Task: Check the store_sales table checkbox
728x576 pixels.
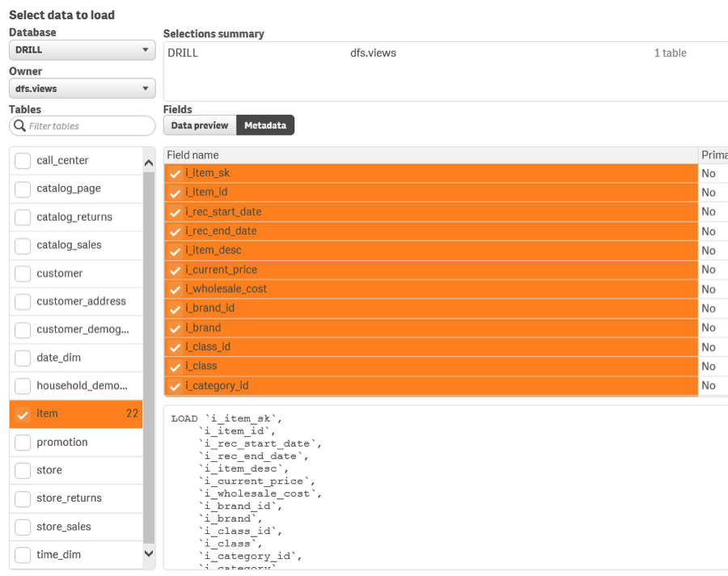Action: tap(23, 527)
